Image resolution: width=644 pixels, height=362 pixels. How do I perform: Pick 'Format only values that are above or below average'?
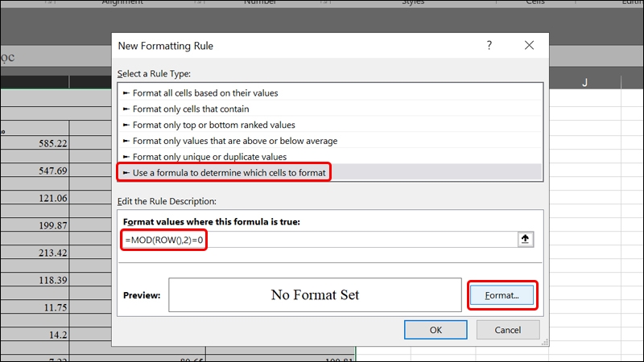click(330, 141)
